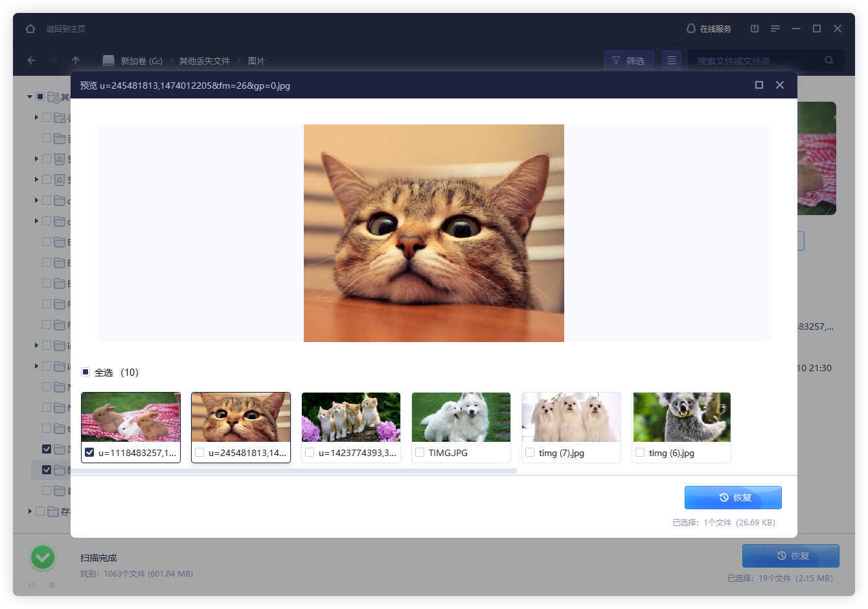Select the 其他丢失文件 breadcrumb item
This screenshot has height=609, width=868.
(204, 60)
